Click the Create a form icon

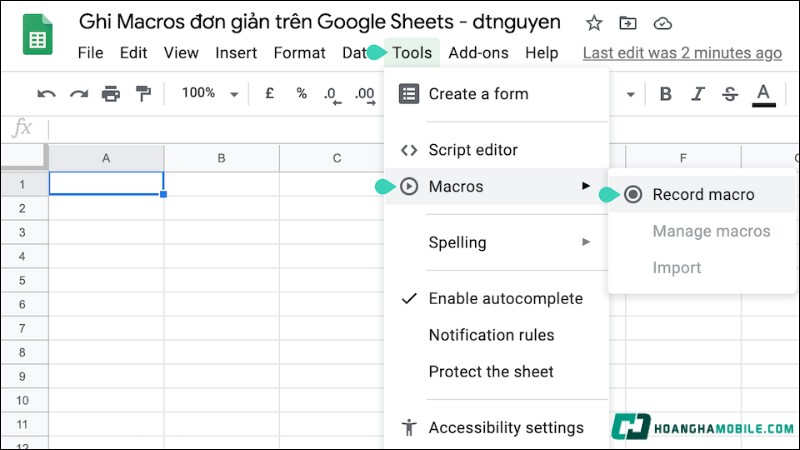409,94
